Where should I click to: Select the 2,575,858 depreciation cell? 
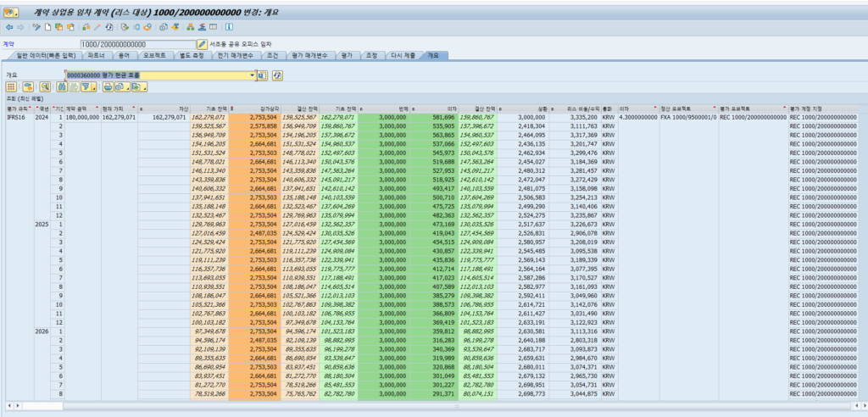(254, 126)
